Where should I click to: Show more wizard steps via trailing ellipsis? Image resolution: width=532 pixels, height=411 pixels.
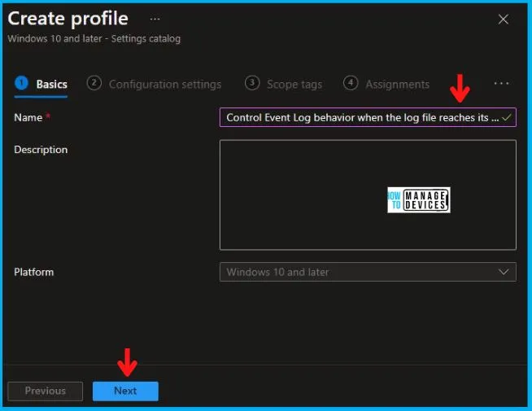tap(501, 84)
